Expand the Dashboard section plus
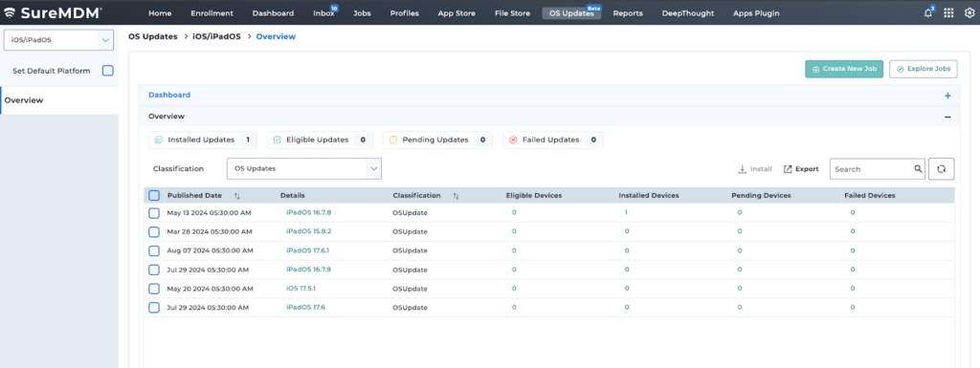 click(x=947, y=96)
